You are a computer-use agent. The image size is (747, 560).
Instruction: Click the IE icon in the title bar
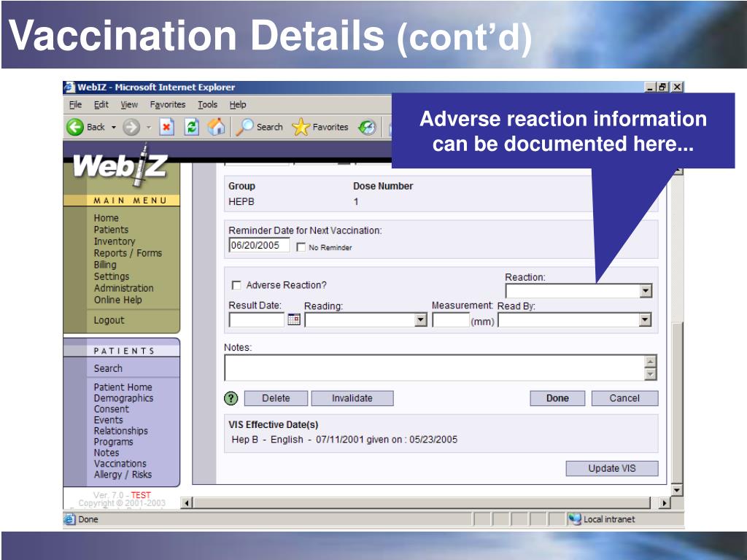(69, 87)
